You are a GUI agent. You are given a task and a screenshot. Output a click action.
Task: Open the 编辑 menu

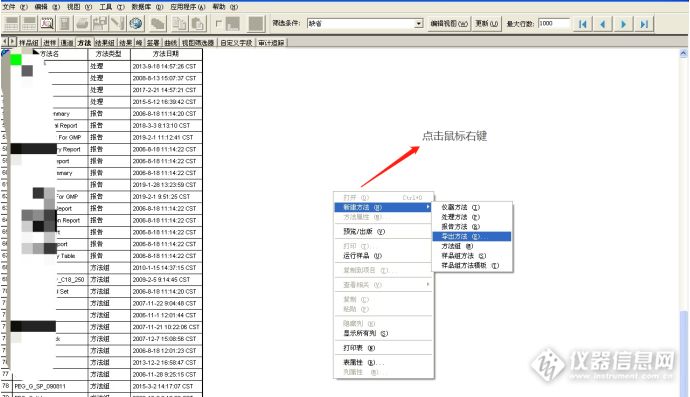pyautogui.click(x=47, y=7)
